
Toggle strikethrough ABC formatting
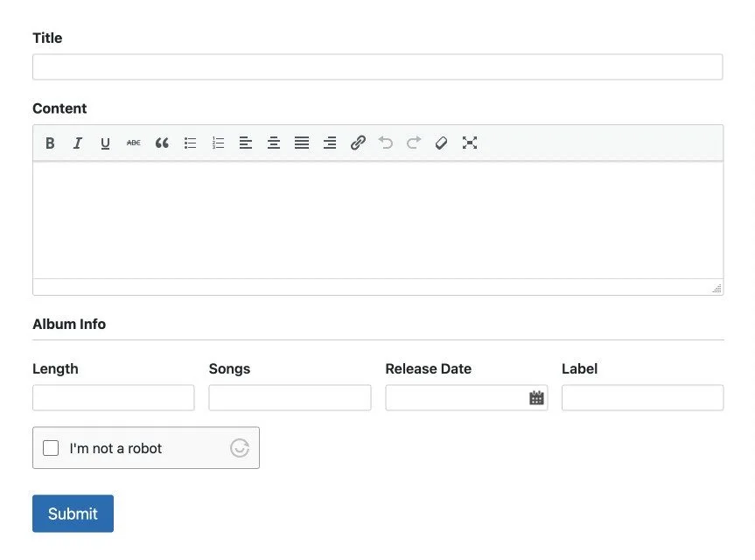pyautogui.click(x=133, y=143)
